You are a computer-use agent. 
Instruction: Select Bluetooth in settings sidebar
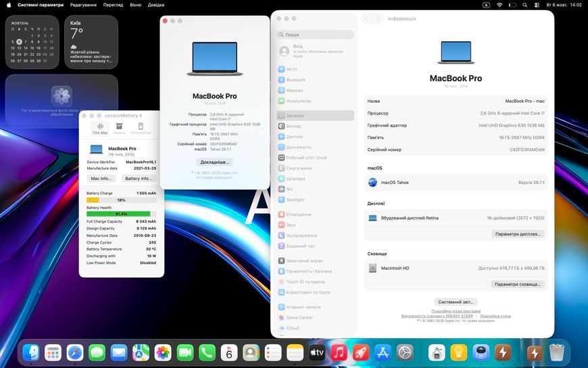click(x=315, y=80)
